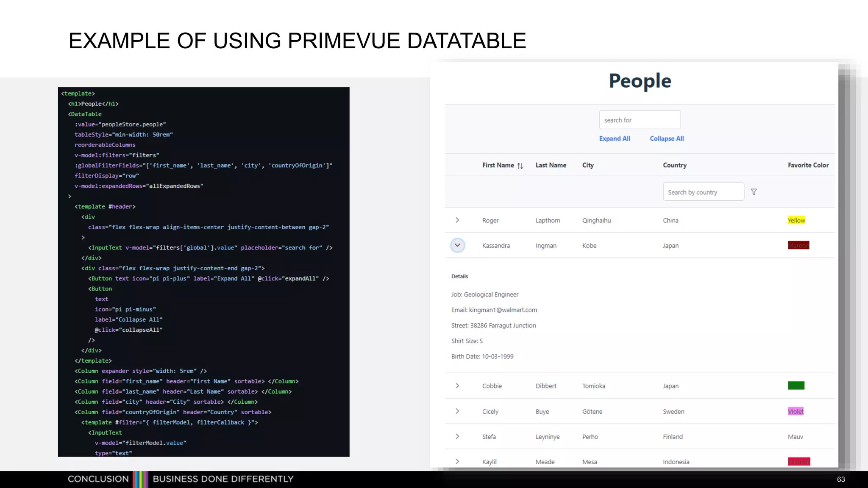This screenshot has width=868, height=488.
Task: Click the name 'Cicely'
Action: pyautogui.click(x=490, y=412)
